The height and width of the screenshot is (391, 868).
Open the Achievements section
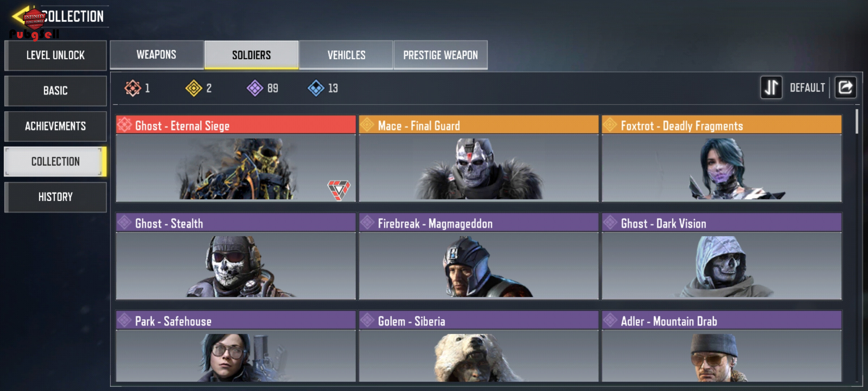[55, 126]
